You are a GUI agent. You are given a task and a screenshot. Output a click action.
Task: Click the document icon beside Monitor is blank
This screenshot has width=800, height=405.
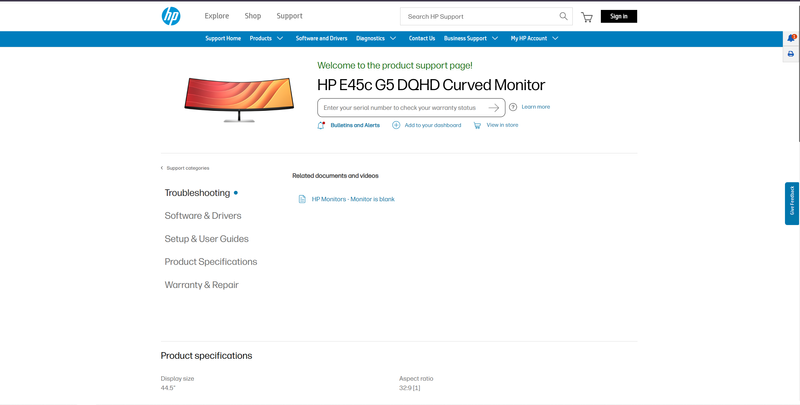tap(302, 199)
